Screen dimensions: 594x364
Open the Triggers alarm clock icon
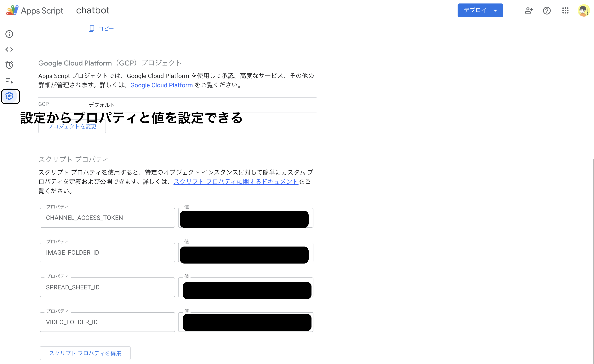[9, 65]
